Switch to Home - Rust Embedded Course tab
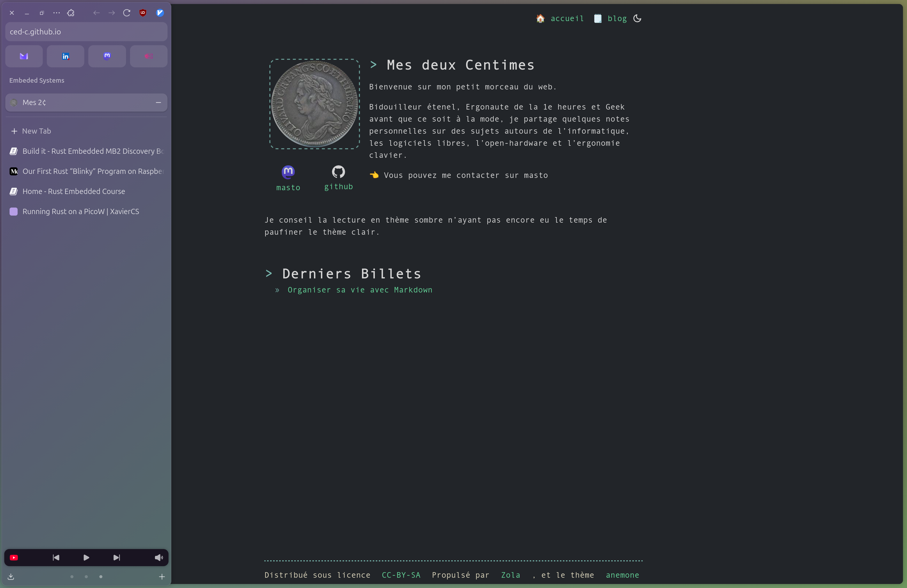Screen dimensions: 907x588 [73, 191]
